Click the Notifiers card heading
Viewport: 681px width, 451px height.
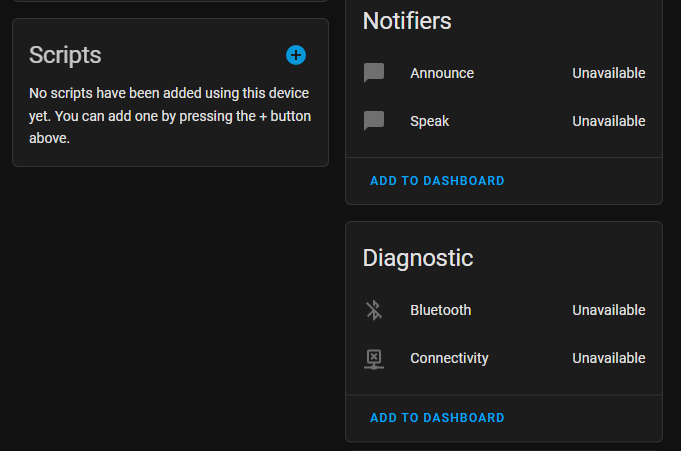tap(407, 21)
